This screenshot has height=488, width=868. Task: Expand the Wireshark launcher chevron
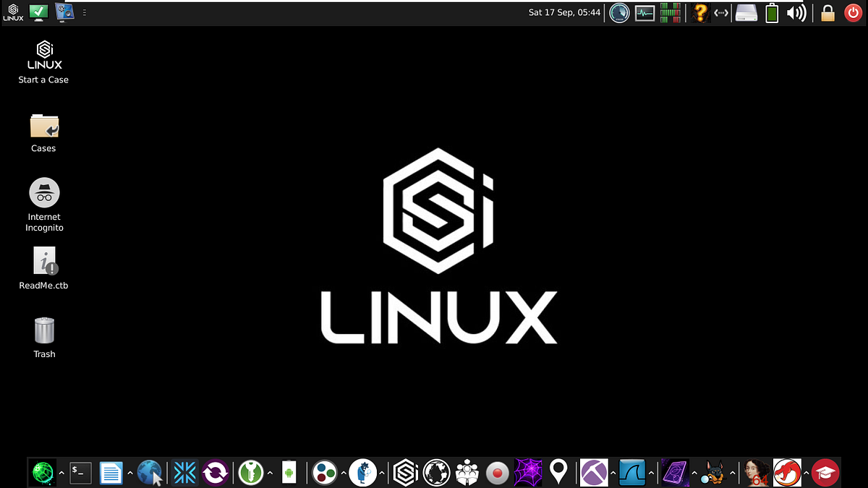(x=651, y=474)
